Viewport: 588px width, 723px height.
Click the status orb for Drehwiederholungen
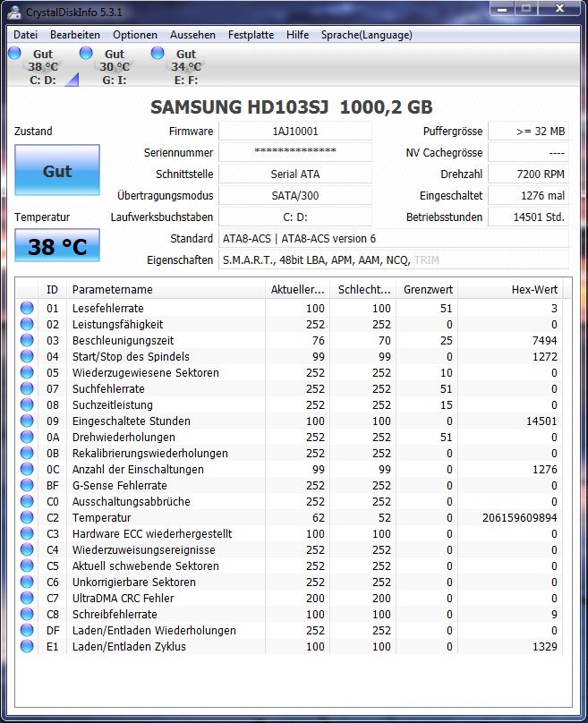[x=27, y=437]
